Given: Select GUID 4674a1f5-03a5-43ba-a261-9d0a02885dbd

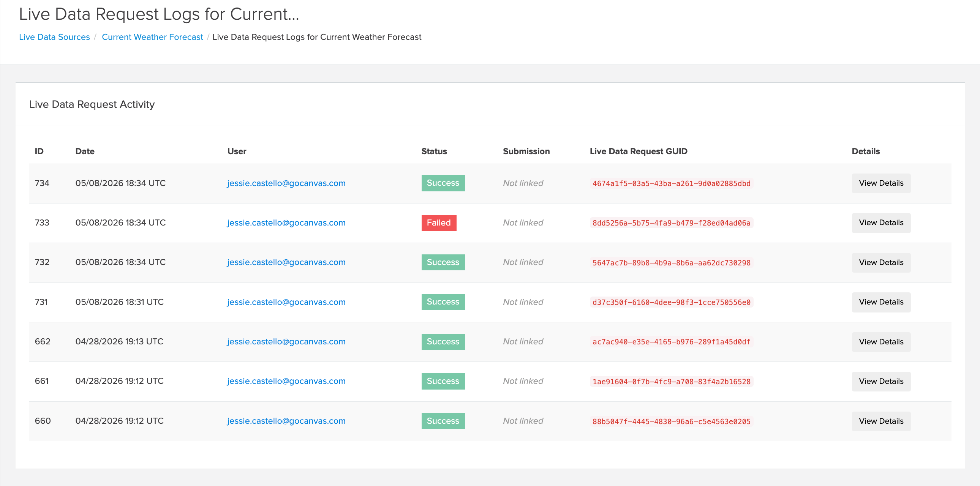Looking at the screenshot, I should pos(671,183).
